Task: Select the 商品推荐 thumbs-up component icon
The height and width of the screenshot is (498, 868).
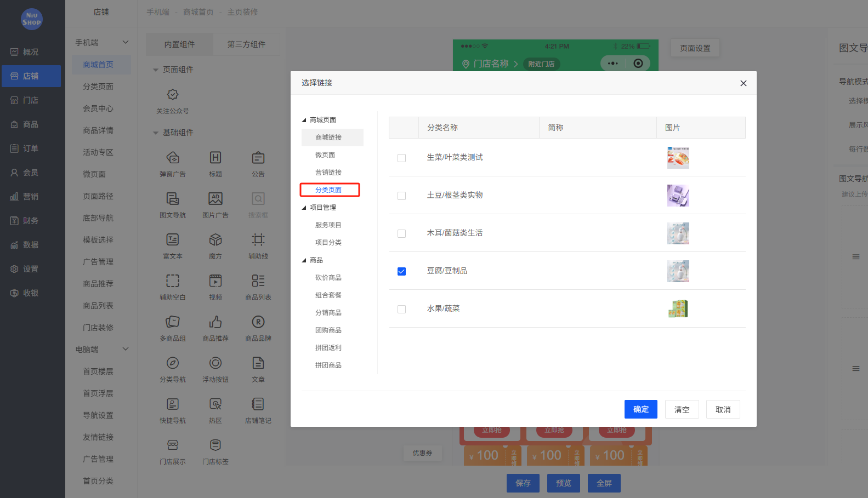Action: (x=215, y=322)
